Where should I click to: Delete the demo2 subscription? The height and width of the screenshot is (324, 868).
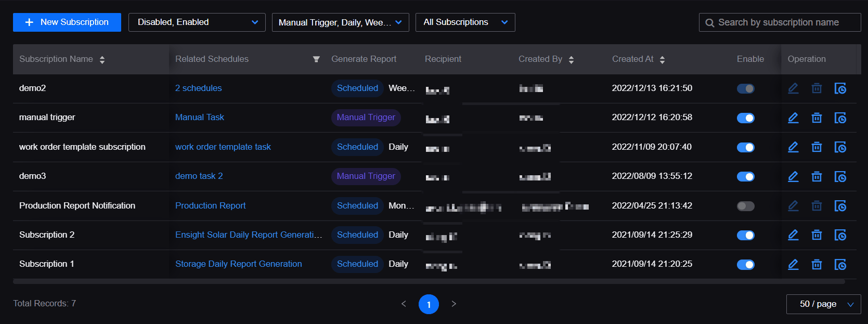click(x=817, y=88)
